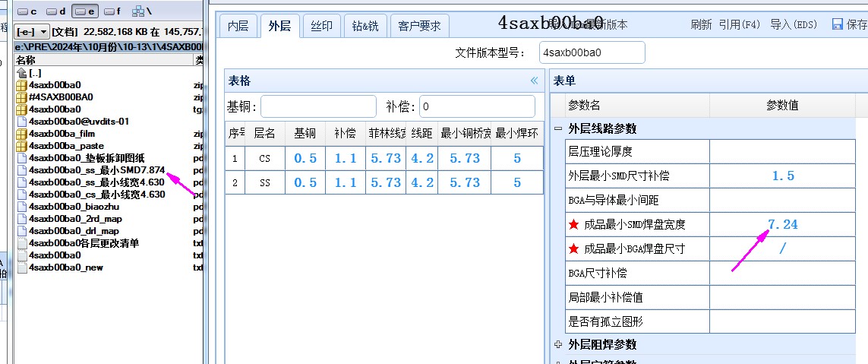Click the 基铜 input field
Viewport: 868px width, 364px height.
point(318,106)
